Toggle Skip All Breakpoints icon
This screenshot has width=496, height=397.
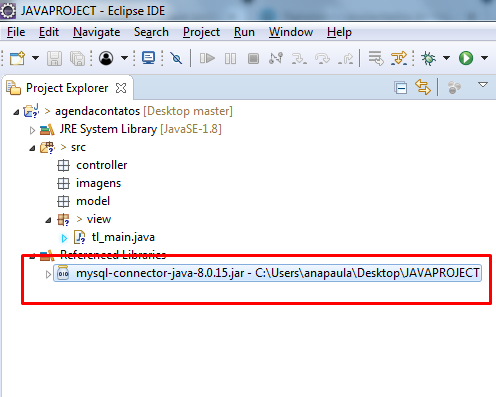176,58
